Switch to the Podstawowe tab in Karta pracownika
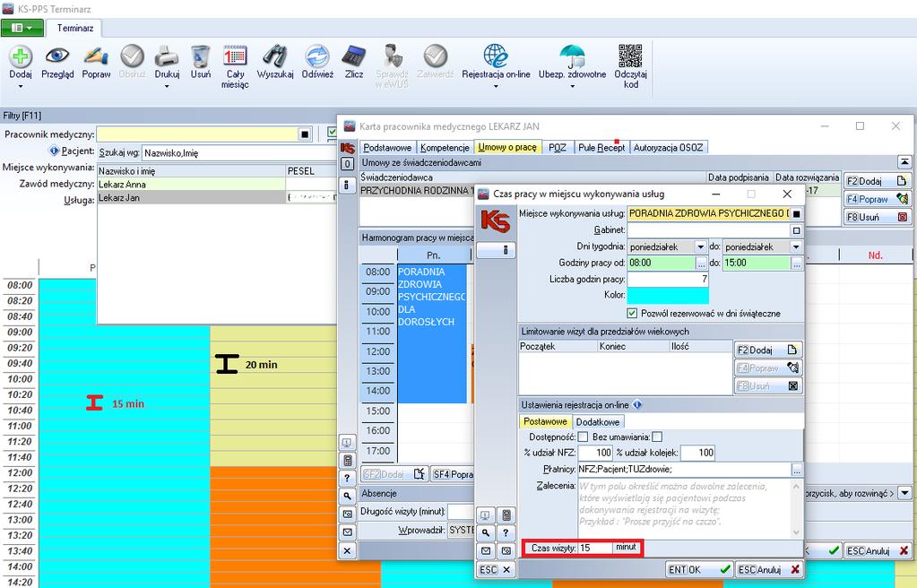 click(386, 147)
